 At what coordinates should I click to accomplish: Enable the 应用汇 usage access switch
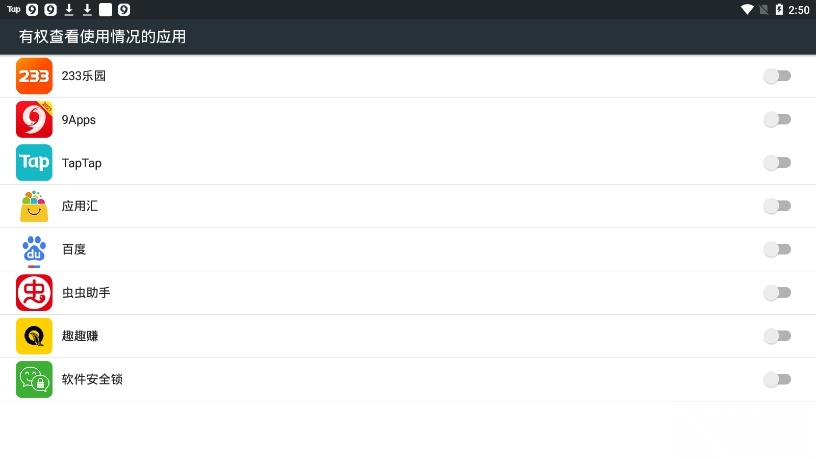777,206
